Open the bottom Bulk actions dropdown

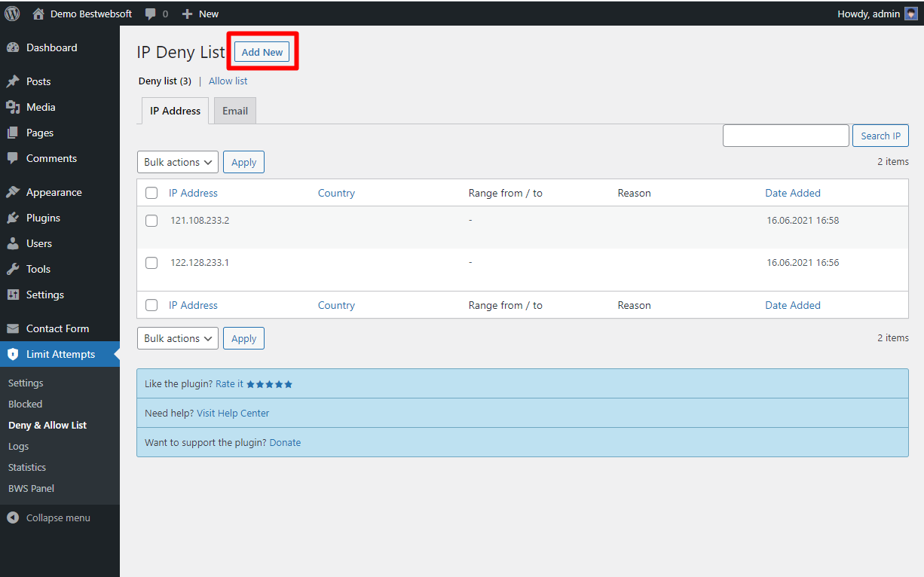pyautogui.click(x=178, y=338)
